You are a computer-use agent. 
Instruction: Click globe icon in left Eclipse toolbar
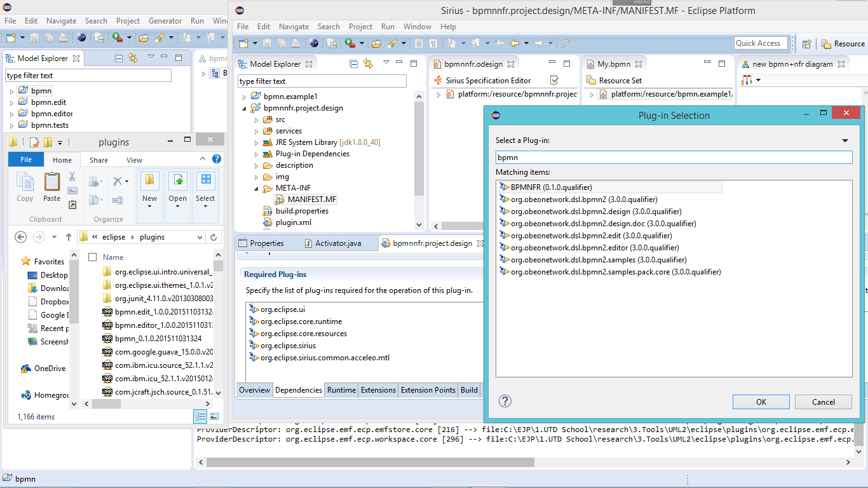click(81, 38)
